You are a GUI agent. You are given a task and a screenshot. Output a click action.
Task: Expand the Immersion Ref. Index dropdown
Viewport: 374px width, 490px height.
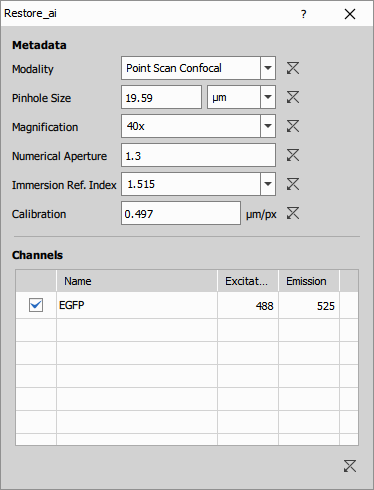[268, 184]
